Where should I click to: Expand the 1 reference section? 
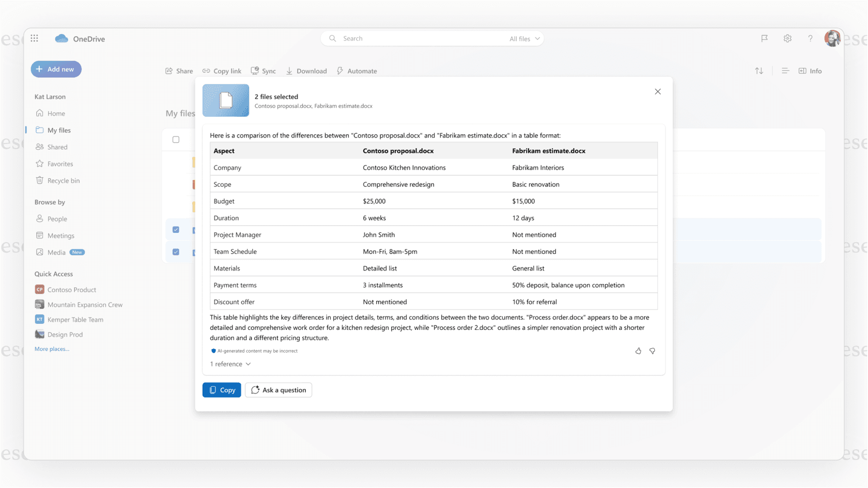230,364
